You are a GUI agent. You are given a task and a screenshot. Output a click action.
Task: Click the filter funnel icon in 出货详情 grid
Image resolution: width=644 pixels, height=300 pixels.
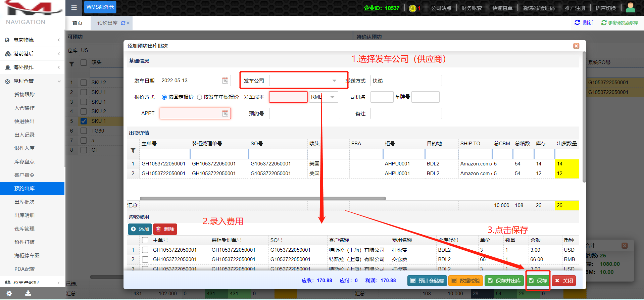133,150
